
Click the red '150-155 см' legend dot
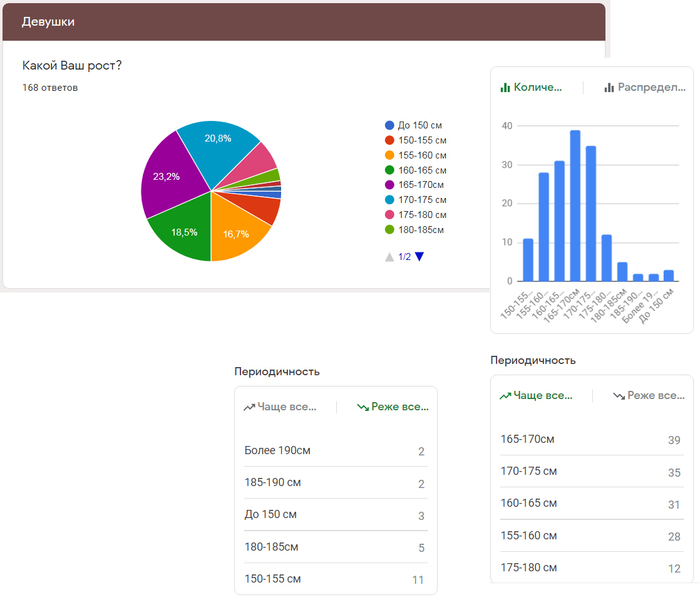tap(389, 140)
